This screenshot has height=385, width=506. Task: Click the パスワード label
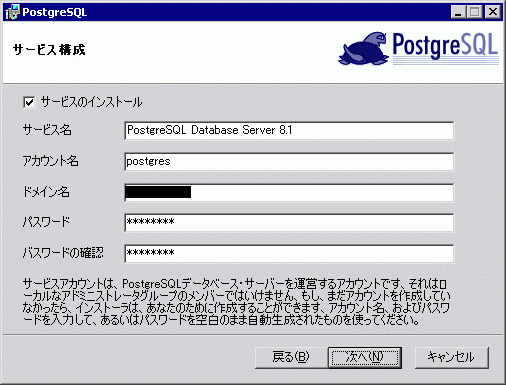point(46,222)
